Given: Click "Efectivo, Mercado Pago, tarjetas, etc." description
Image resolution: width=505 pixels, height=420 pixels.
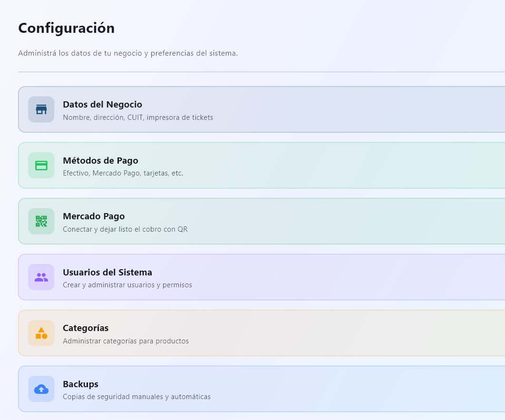Looking at the screenshot, I should pos(123,174).
